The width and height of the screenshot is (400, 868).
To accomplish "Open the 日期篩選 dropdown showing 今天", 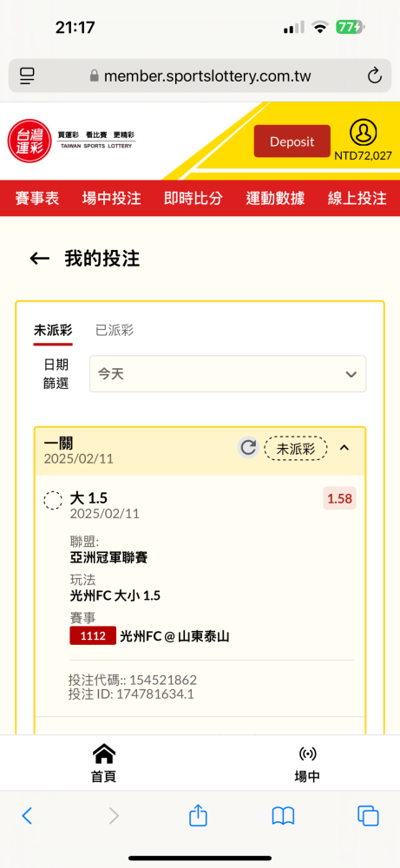I will point(227,373).
